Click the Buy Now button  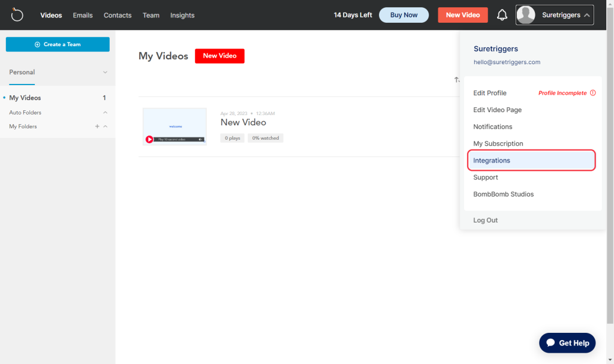coord(404,15)
